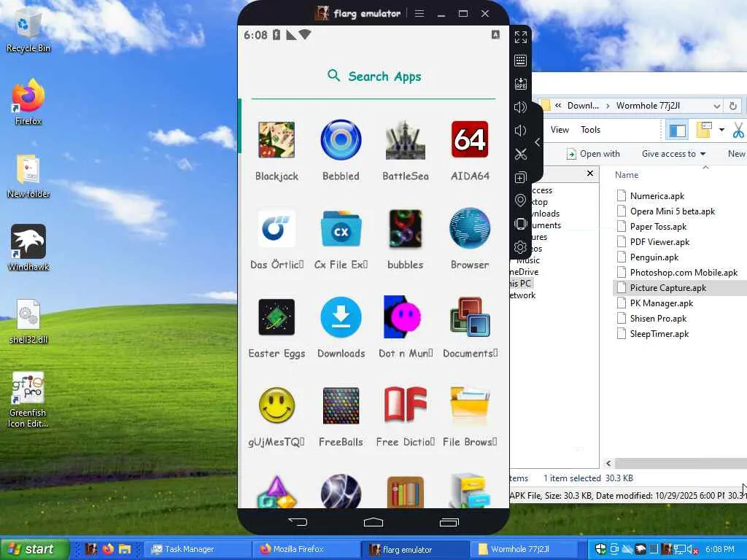This screenshot has height=560, width=747.
Task: Select Penguin.apk file
Action: point(654,257)
